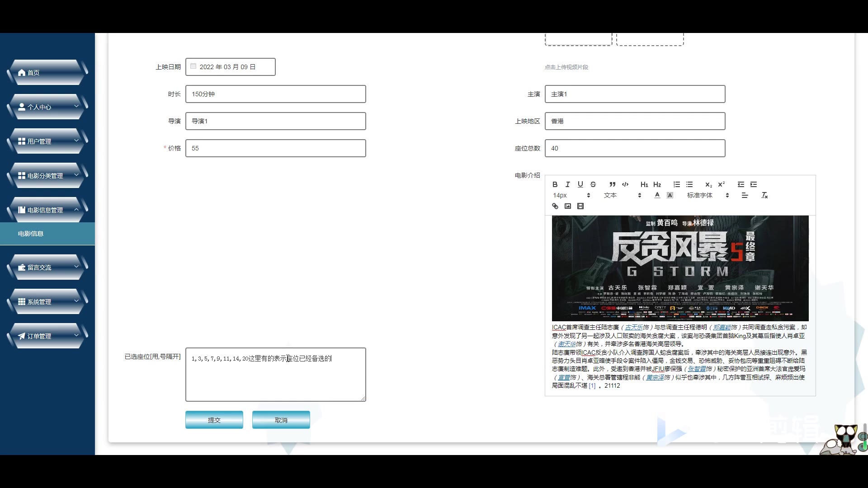Toggle underline formatting in the editor

(x=580, y=184)
